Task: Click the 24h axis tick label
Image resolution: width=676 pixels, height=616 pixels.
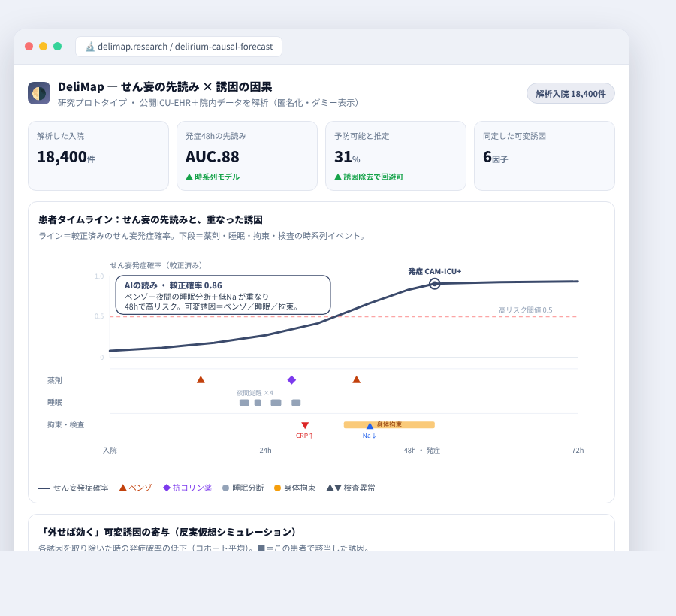Action: [x=266, y=451]
